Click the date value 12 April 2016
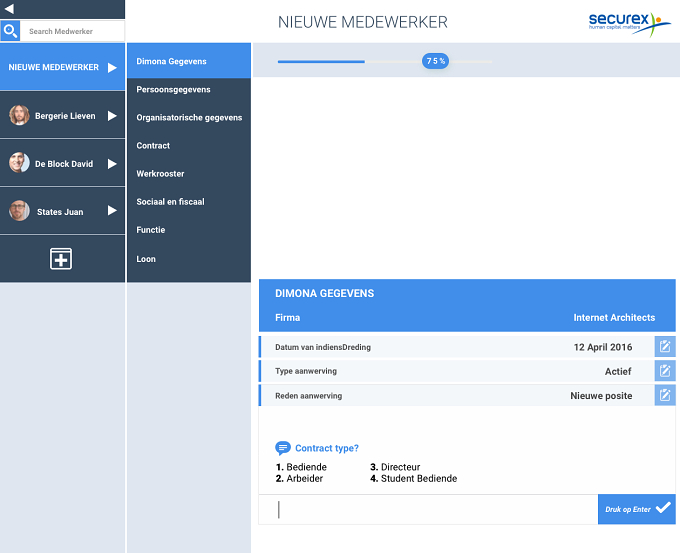The height and width of the screenshot is (553, 680). point(602,347)
